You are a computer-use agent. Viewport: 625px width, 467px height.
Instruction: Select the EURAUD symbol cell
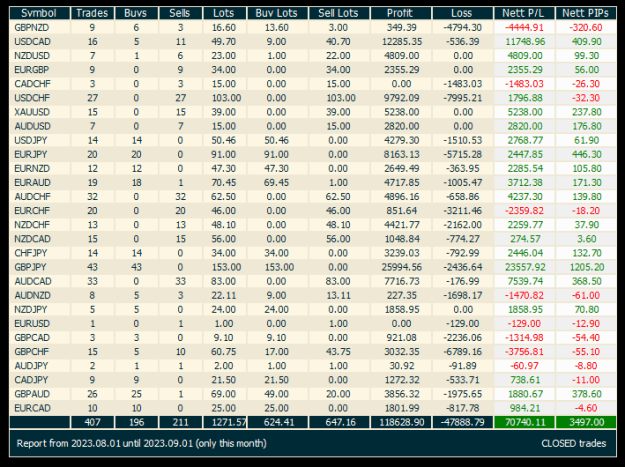click(39, 182)
